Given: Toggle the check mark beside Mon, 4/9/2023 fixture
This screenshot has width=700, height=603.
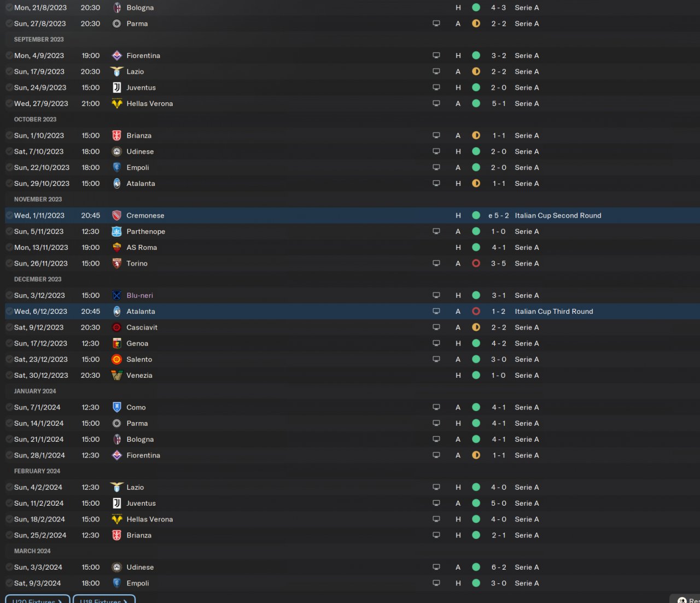Looking at the screenshot, I should 9,56.
